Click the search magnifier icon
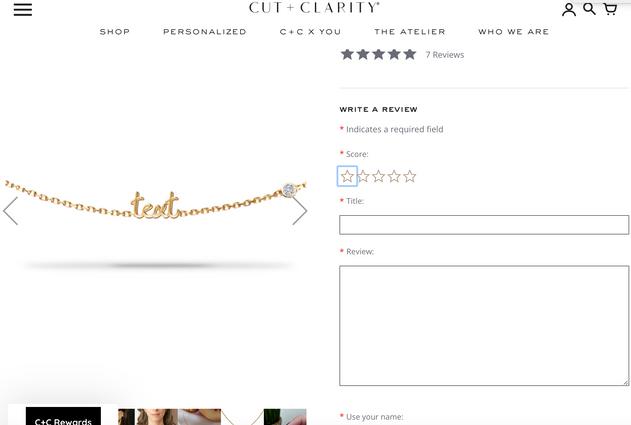The width and height of the screenshot is (631, 425). [589, 8]
